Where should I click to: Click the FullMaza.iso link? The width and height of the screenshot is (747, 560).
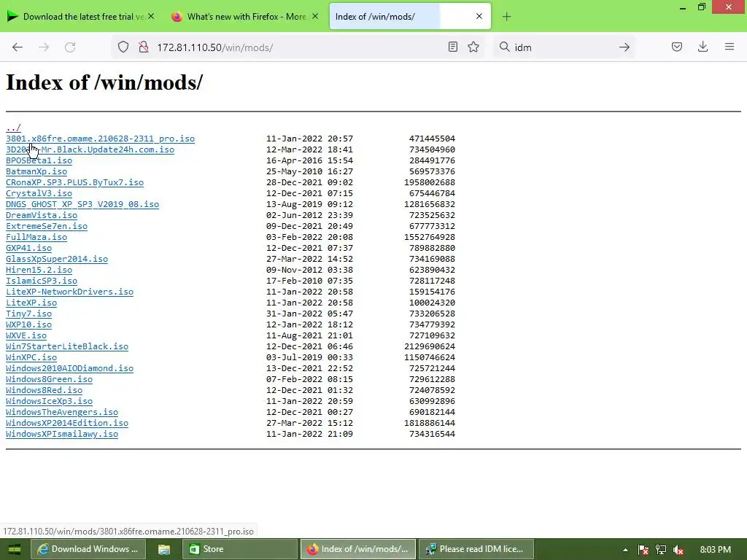[x=36, y=237]
